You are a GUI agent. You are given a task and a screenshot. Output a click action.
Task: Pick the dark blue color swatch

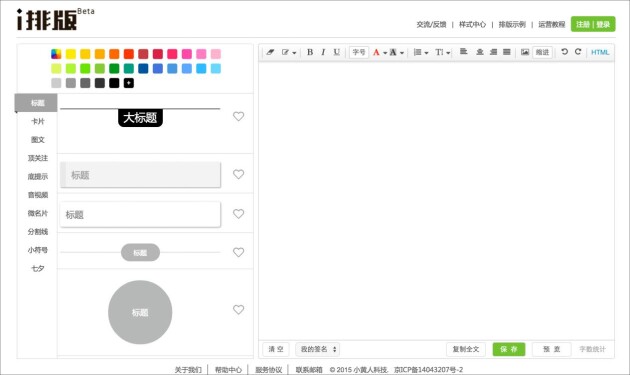[143, 68]
